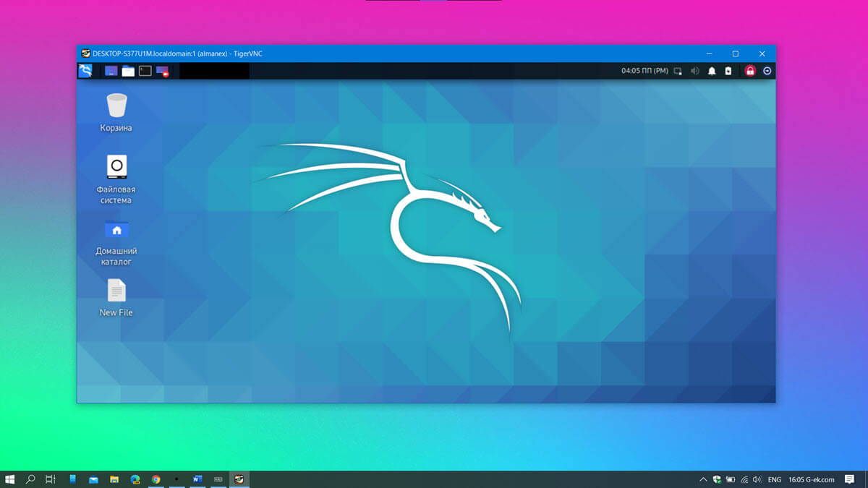Open Windows Security tray shield icon
Image resolution: width=868 pixels, height=488 pixels.
point(717,479)
